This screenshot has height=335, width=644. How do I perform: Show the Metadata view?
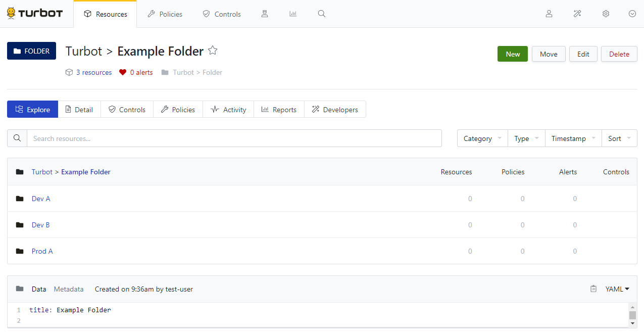coord(69,289)
